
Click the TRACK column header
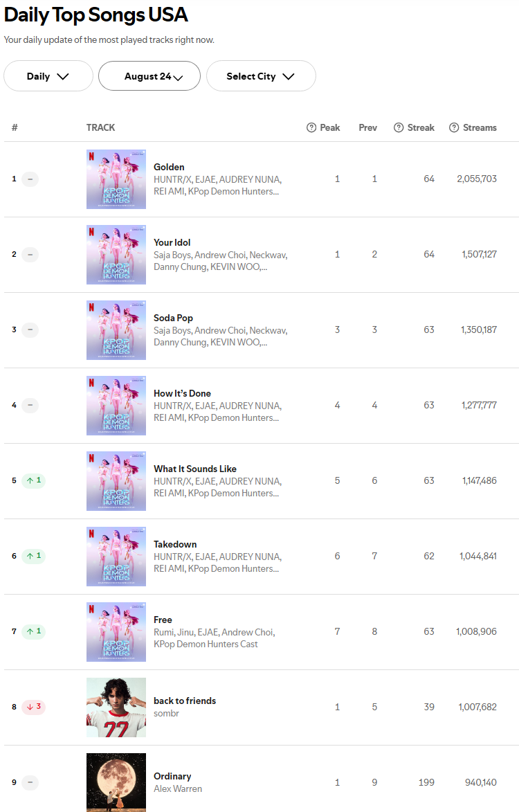(x=100, y=127)
